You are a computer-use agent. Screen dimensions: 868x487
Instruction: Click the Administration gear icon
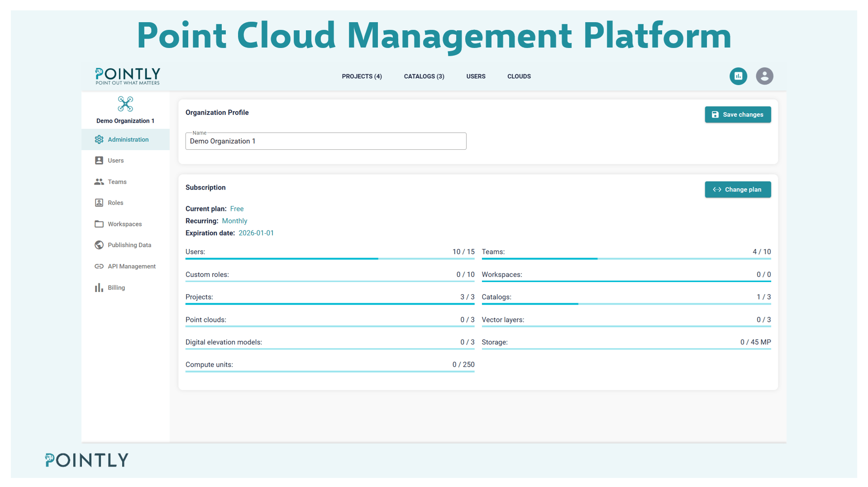[x=99, y=139]
